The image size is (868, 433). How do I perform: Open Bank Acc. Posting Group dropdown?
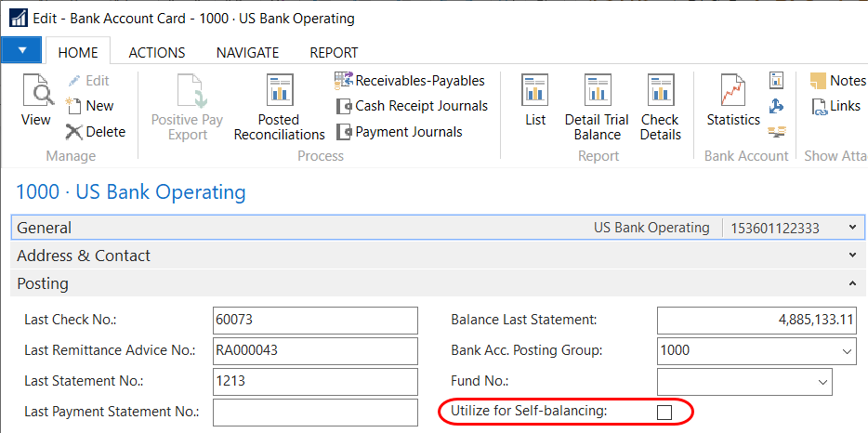pos(846,350)
